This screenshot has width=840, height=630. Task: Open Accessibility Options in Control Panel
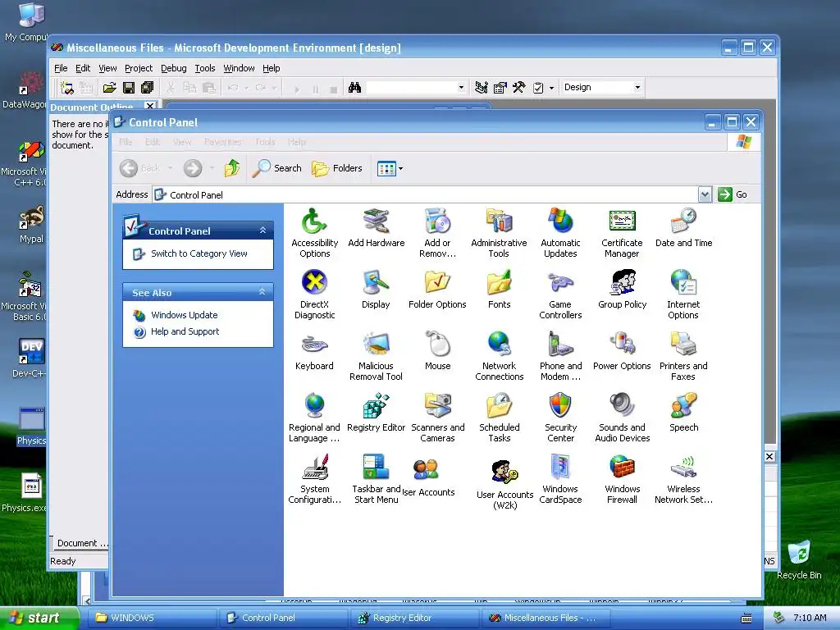pyautogui.click(x=314, y=234)
